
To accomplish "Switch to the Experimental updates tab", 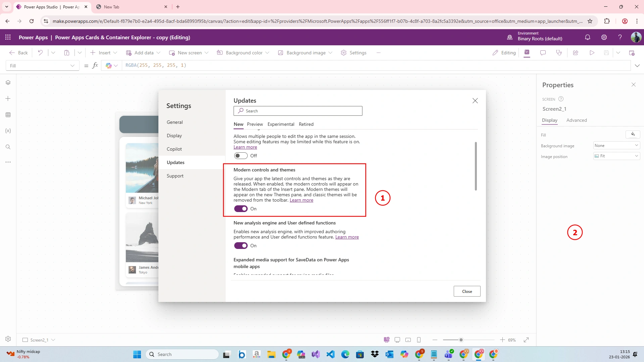I will coord(281,124).
